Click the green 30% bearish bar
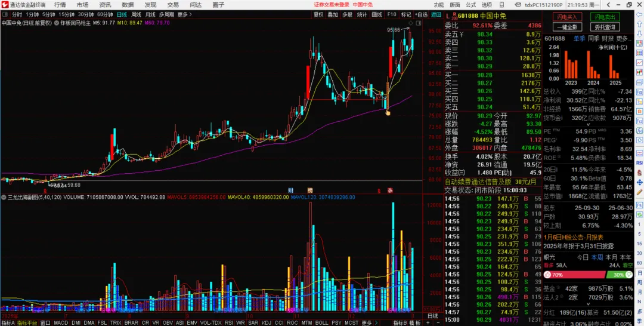This screenshot has height=326, width=644. 619,275
